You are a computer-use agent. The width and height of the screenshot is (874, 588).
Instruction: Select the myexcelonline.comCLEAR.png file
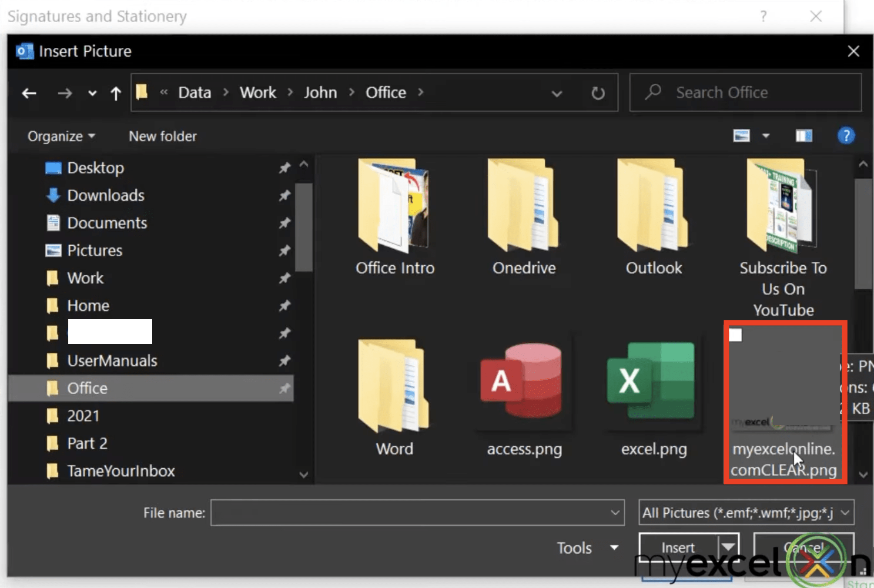tap(784, 402)
